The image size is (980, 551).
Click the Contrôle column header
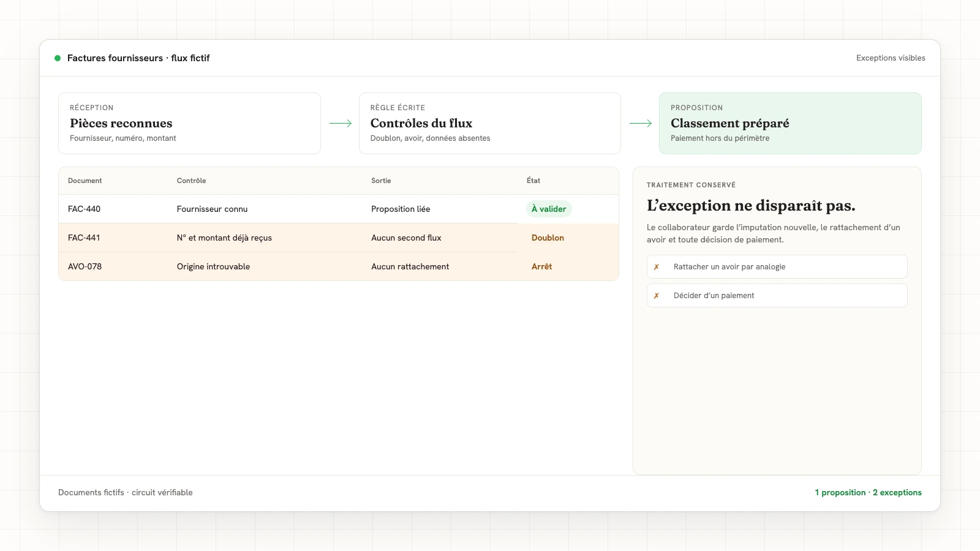[191, 181]
